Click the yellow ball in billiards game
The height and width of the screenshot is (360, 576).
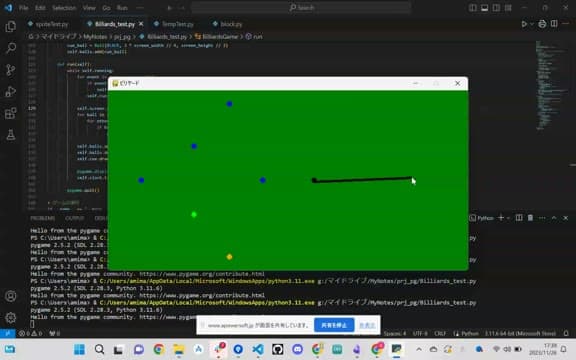coord(229,257)
